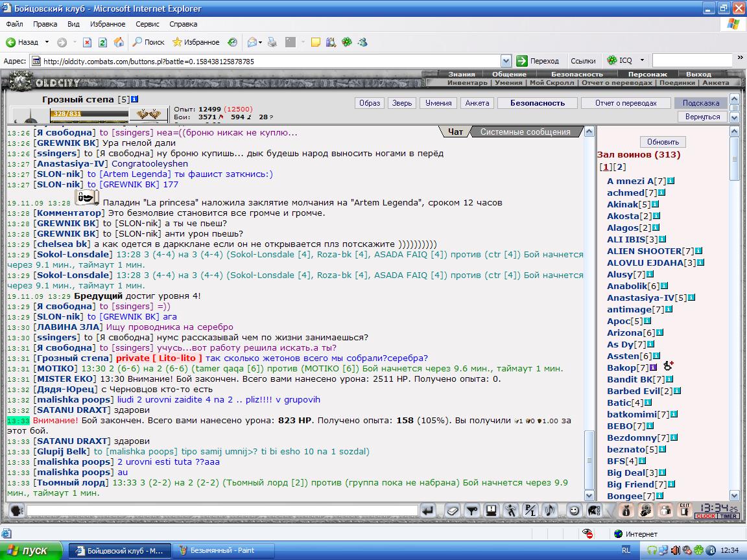Open the Back button history dropdown
The width and height of the screenshot is (747, 560).
47,42
